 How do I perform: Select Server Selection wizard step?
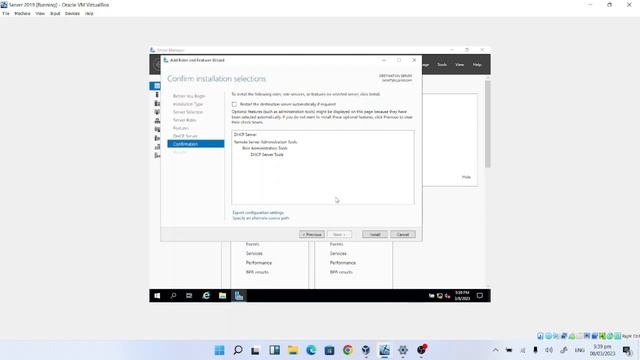coord(188,112)
